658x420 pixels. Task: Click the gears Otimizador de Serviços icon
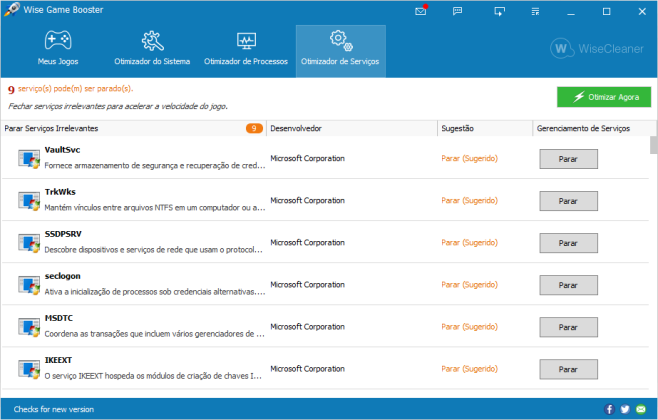[x=341, y=40]
